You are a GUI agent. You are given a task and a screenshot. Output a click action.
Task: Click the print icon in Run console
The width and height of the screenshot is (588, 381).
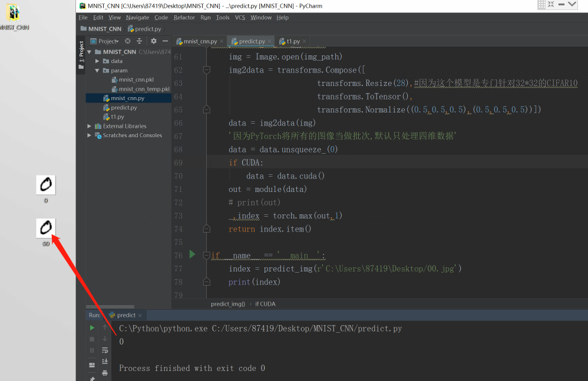[x=105, y=373]
